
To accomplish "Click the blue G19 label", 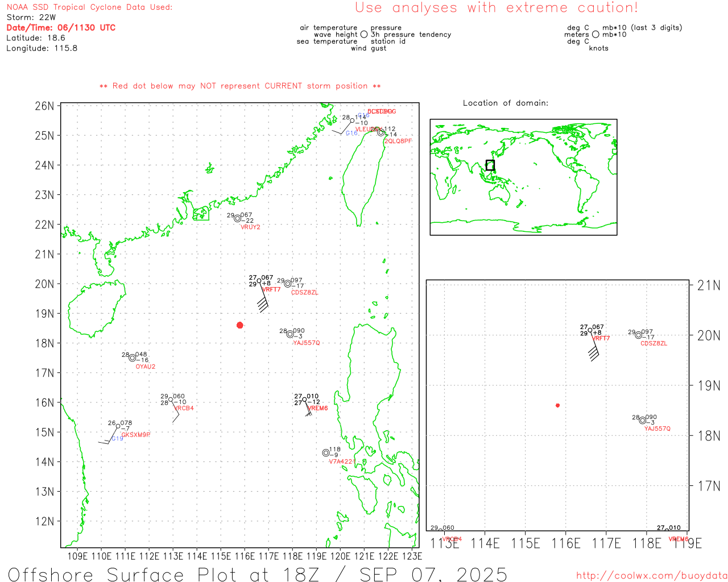I will (118, 439).
